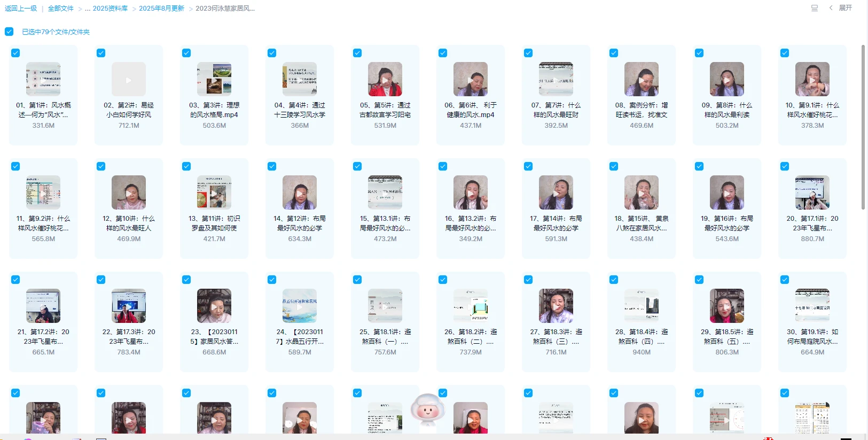Open video thumbnail 02 第2讲 易经

click(x=129, y=79)
